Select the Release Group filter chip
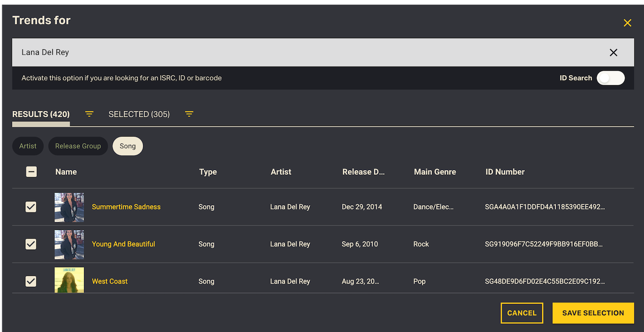 [x=78, y=146]
